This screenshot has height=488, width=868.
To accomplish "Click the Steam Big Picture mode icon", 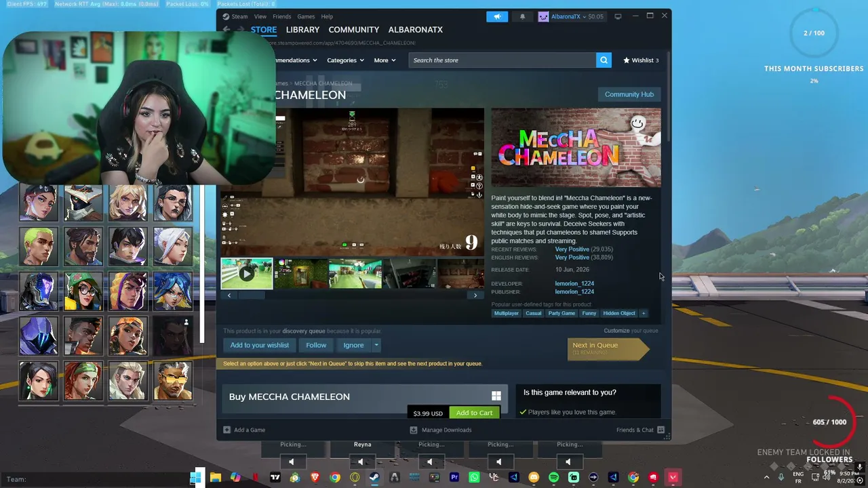I will pos(618,16).
